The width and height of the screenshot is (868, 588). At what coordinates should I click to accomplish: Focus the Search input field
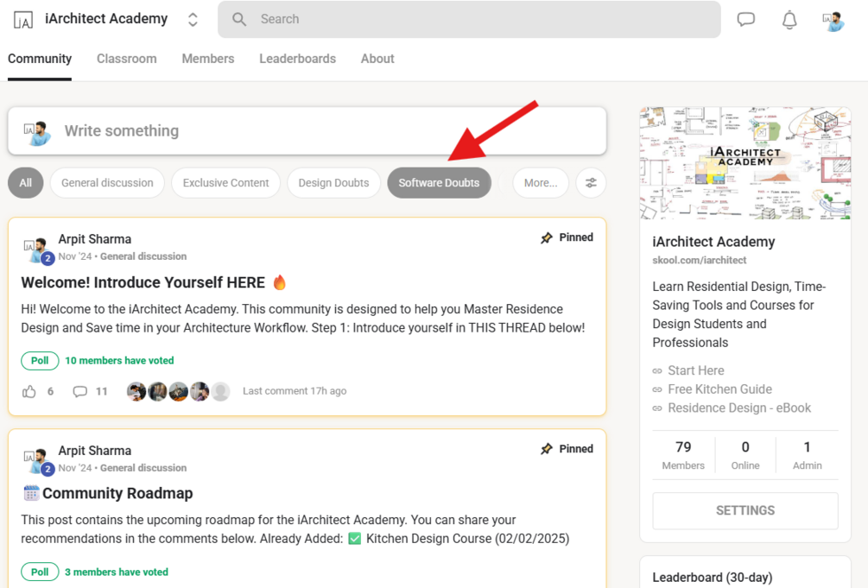click(x=469, y=19)
